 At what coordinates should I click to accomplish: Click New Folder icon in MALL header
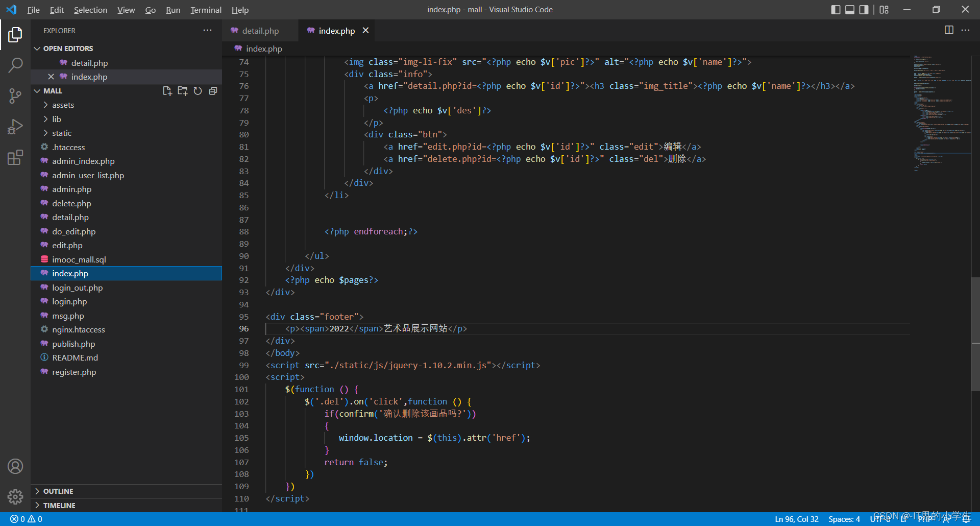click(x=182, y=91)
